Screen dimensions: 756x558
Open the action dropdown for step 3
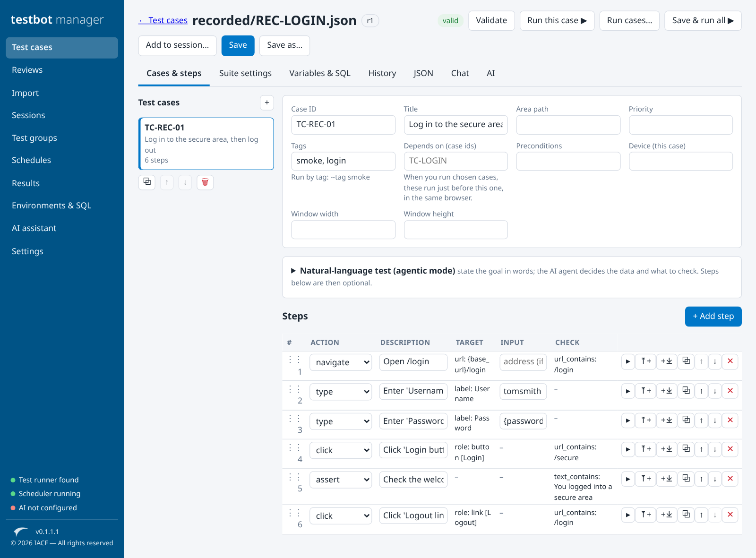pos(341,421)
